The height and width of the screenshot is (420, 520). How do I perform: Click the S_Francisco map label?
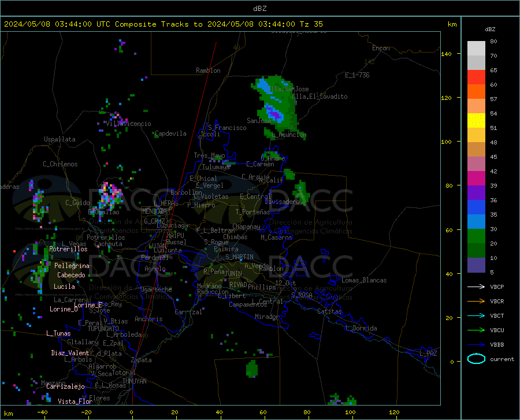[x=227, y=128]
